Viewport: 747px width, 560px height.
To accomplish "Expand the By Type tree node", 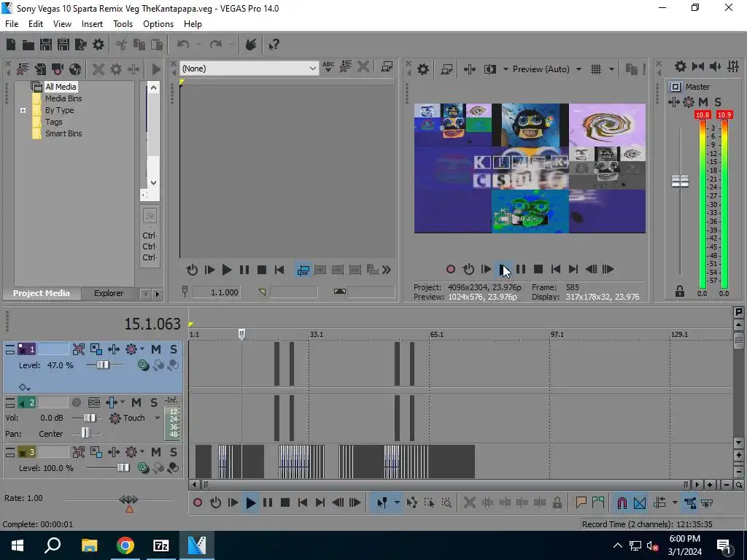I will [23, 111].
